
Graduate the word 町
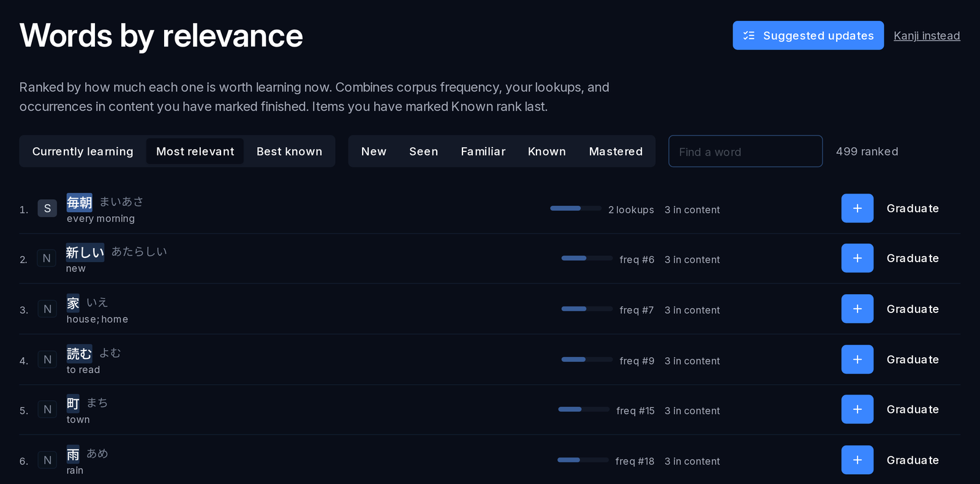click(913, 409)
